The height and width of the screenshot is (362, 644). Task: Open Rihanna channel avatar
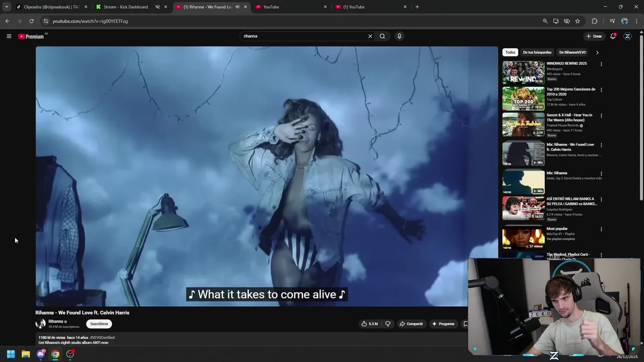pos(40,324)
